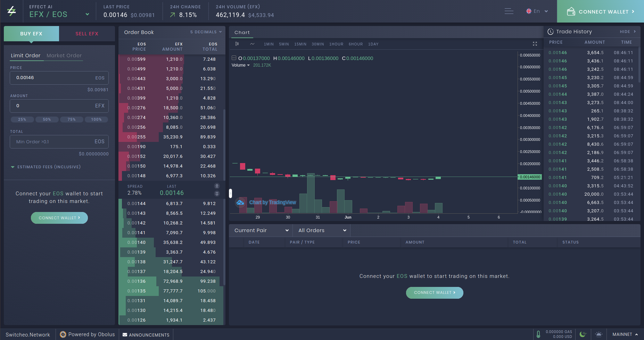Set amount to 50% of balance
This screenshot has height=340, width=644.
point(47,119)
